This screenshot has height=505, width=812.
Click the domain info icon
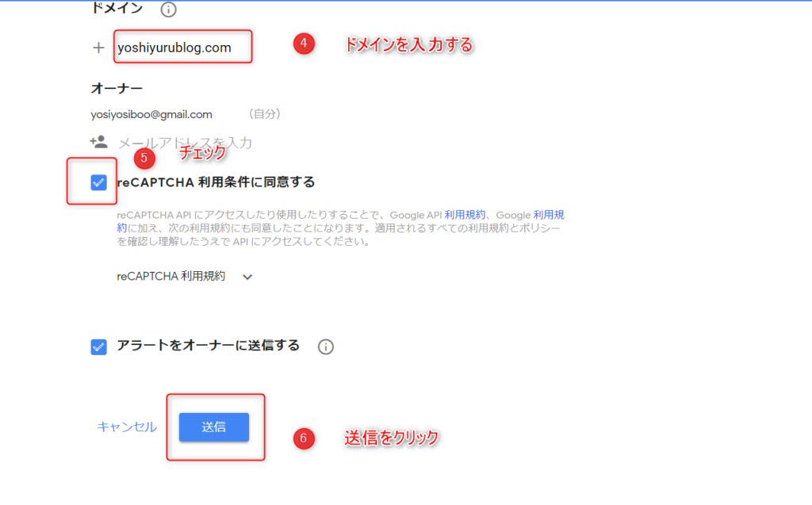point(168,10)
